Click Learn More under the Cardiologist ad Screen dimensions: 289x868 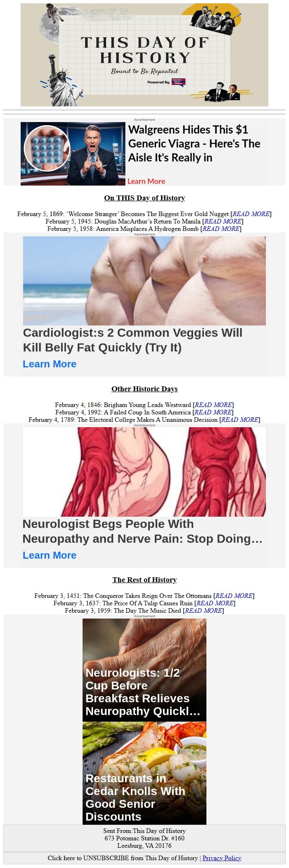(50, 364)
